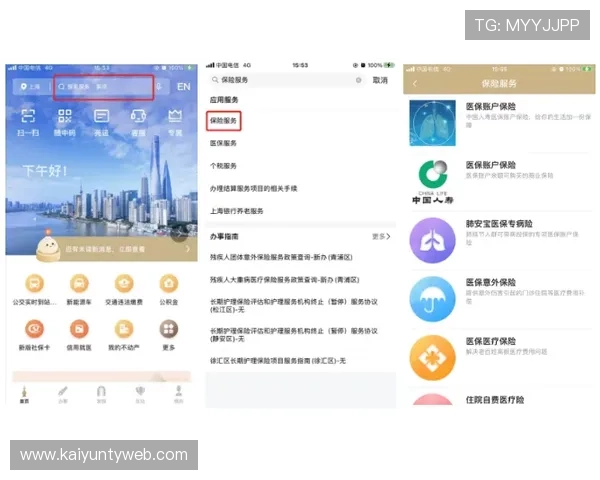Tap 取消 to cancel search
The width and height of the screenshot is (600, 480).
380,80
